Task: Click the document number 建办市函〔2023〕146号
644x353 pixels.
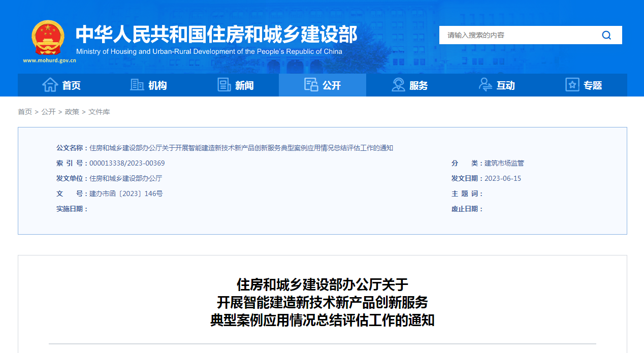Action: coord(126,194)
